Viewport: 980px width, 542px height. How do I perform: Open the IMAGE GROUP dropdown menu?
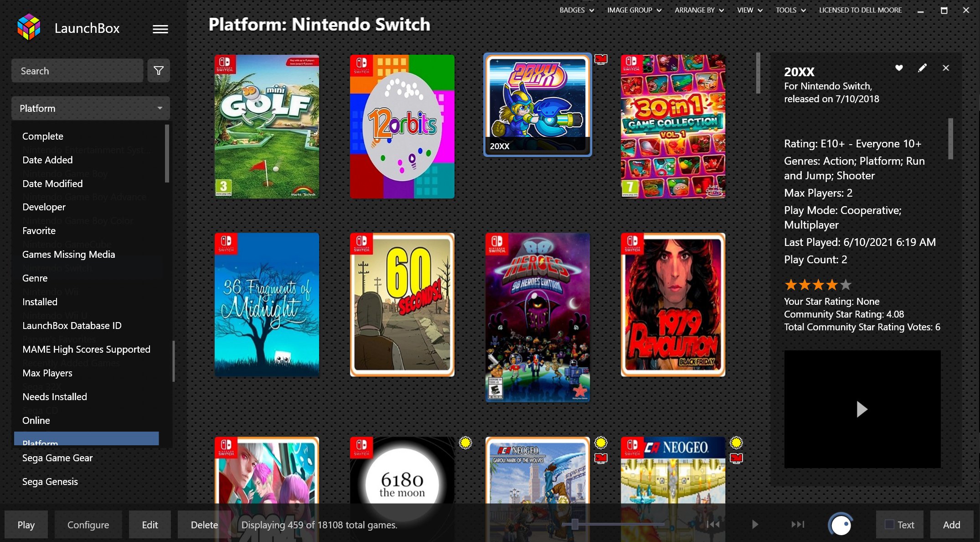634,10
